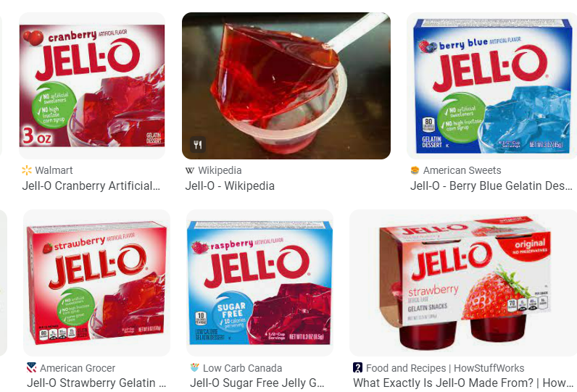Click the Walmart spark favicon
The height and width of the screenshot is (392, 577).
pyautogui.click(x=27, y=170)
